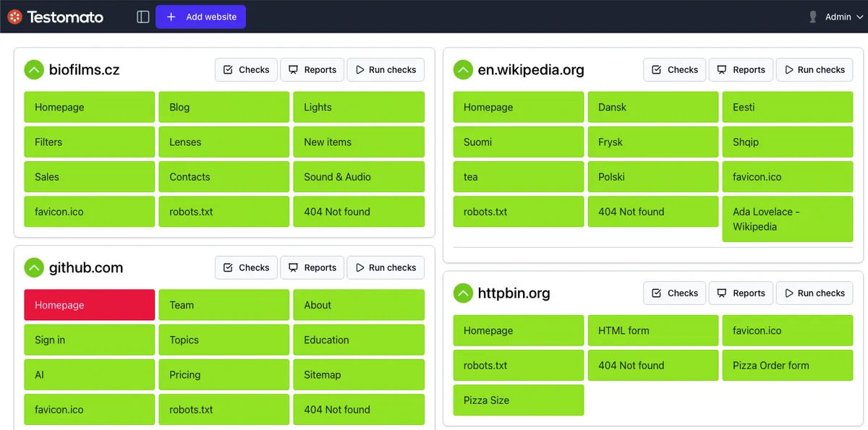Open biofilms.cz favicon.ico check tile
Viewport: 868px width, 430px height.
click(x=90, y=212)
